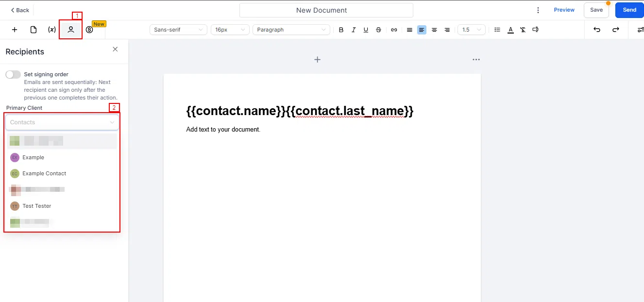Click the Recipients panel heading
The width and height of the screenshot is (644, 302).
tap(25, 51)
